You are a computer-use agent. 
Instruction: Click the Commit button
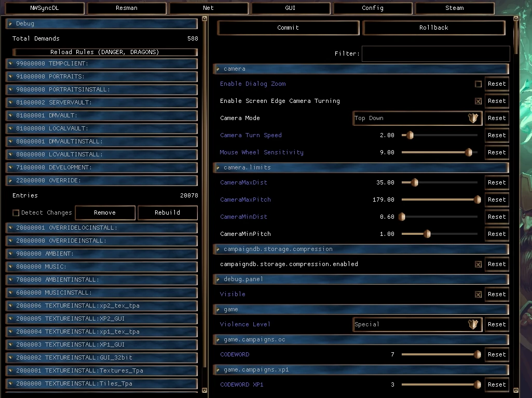[288, 28]
